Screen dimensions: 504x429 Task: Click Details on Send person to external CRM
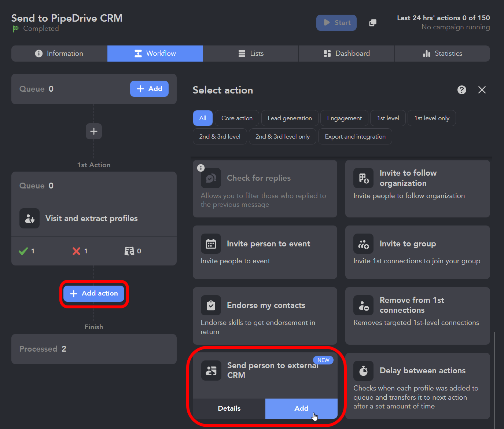tap(229, 408)
